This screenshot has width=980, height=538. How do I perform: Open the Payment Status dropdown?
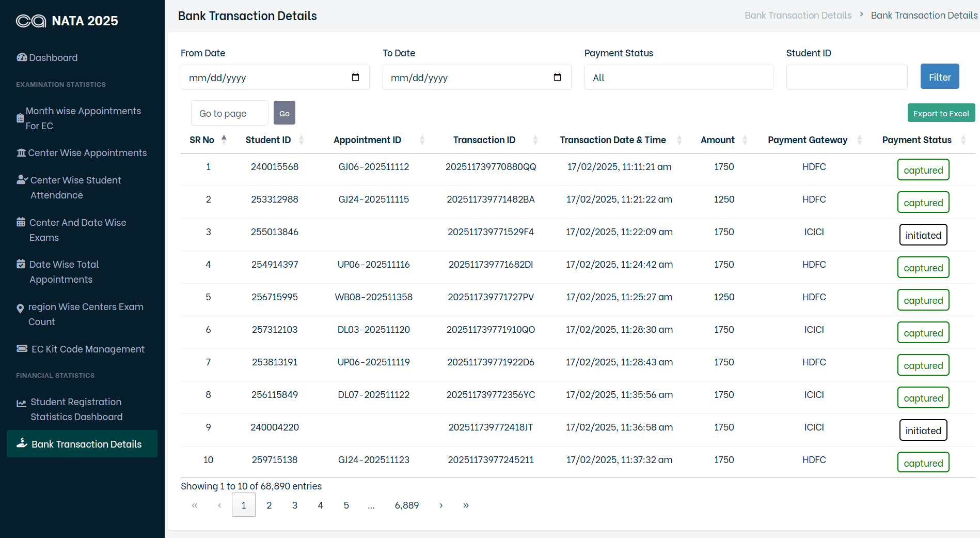pos(678,78)
